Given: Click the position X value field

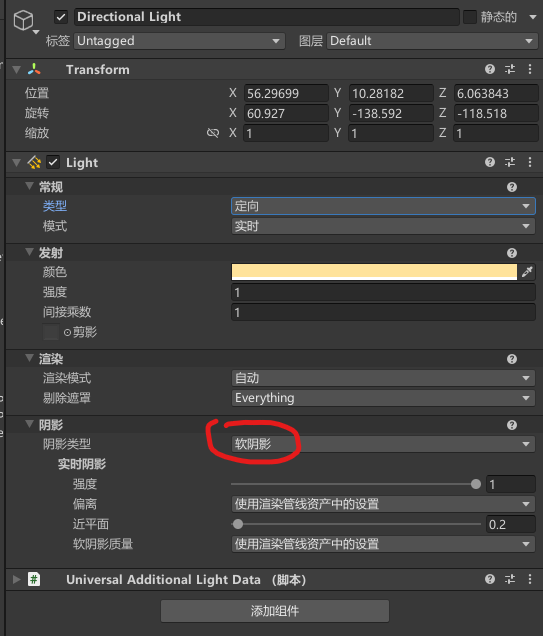Looking at the screenshot, I should (286, 93).
